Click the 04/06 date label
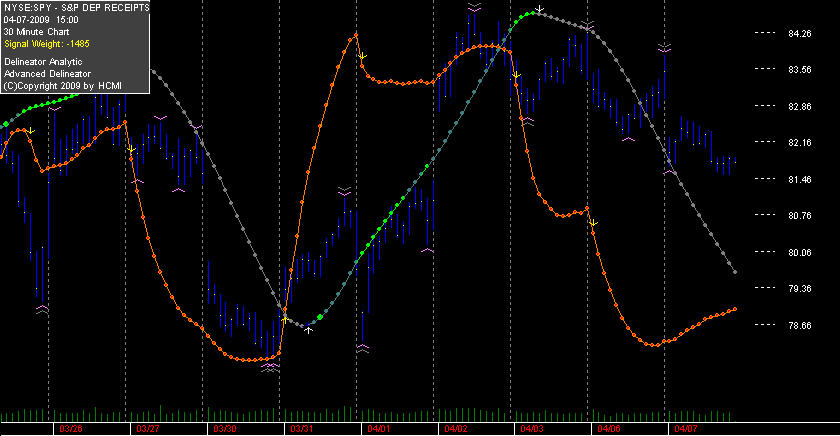 [x=609, y=429]
